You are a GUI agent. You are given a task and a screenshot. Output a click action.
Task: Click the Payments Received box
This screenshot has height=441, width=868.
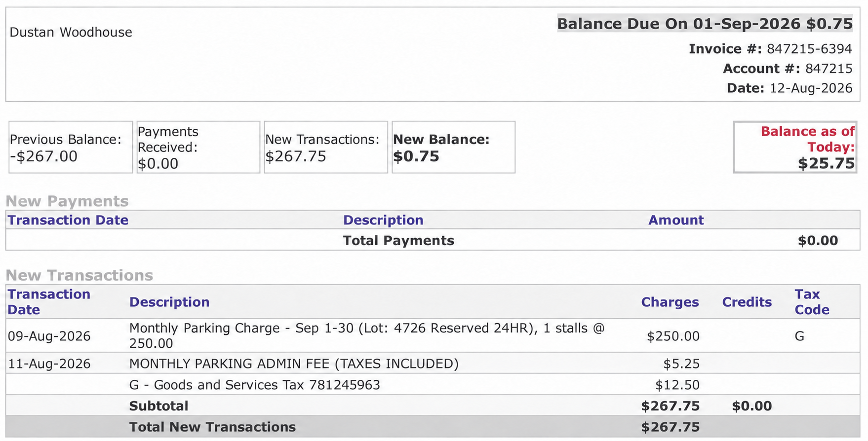click(198, 147)
